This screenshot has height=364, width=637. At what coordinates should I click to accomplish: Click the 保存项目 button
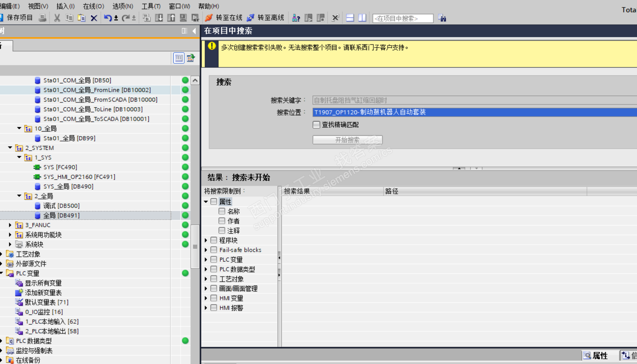pyautogui.click(x=17, y=18)
